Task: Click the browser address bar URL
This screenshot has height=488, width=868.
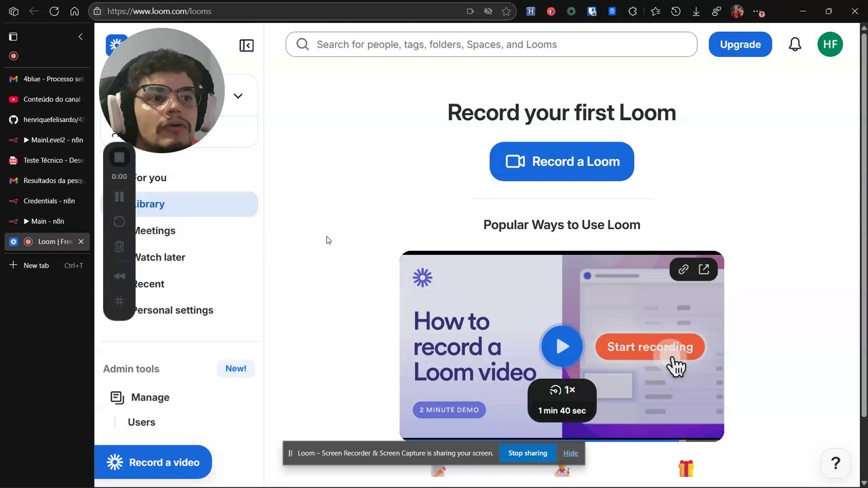Action: 159,12
